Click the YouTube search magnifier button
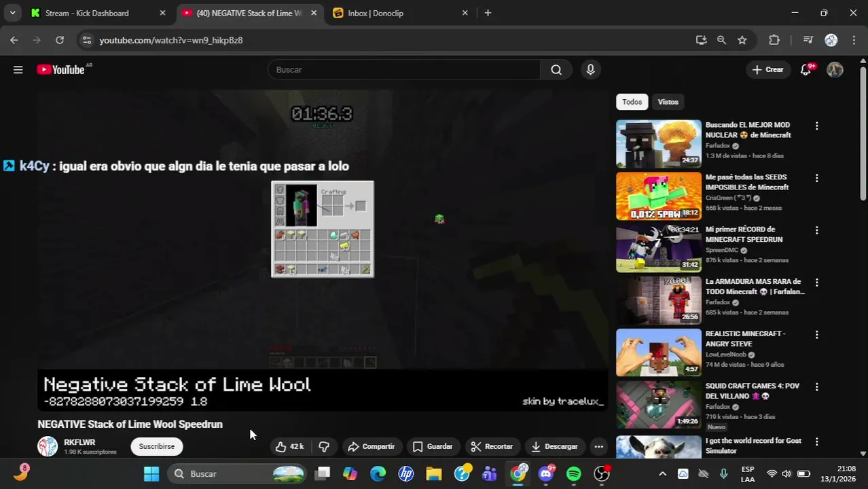 556,69
